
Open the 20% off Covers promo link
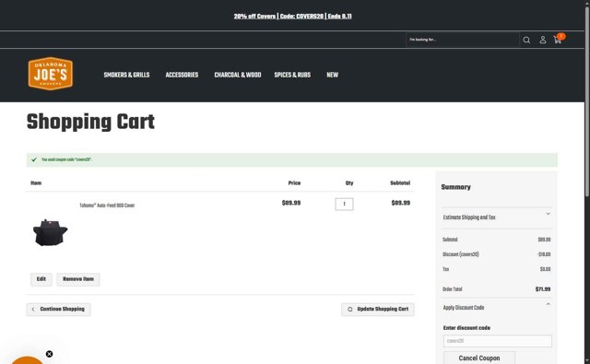(293, 17)
